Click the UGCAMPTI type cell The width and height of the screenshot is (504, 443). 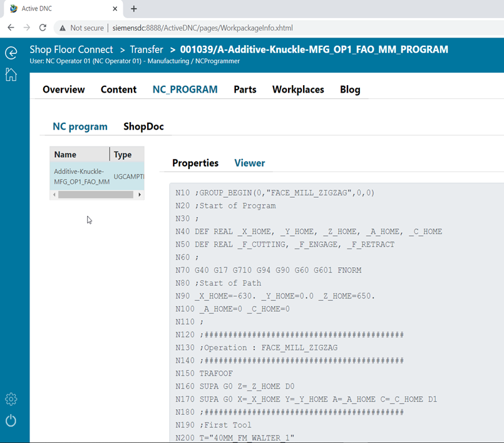tap(128, 176)
